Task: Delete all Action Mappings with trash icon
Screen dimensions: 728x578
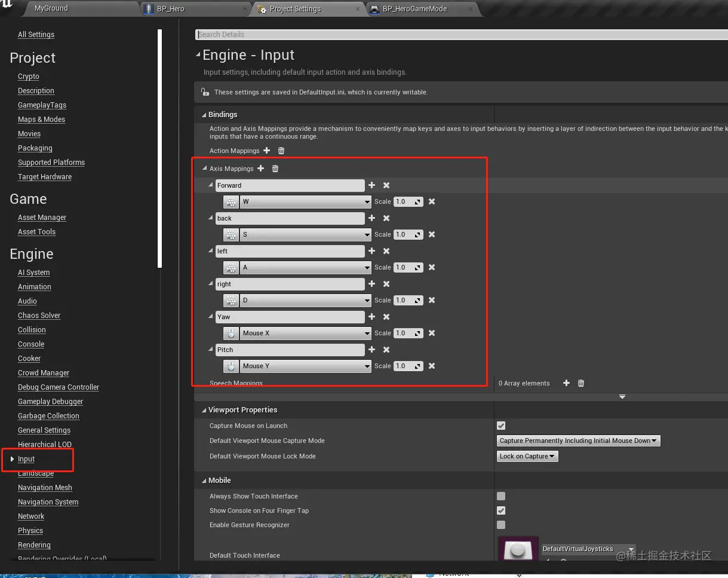Action: (x=281, y=151)
